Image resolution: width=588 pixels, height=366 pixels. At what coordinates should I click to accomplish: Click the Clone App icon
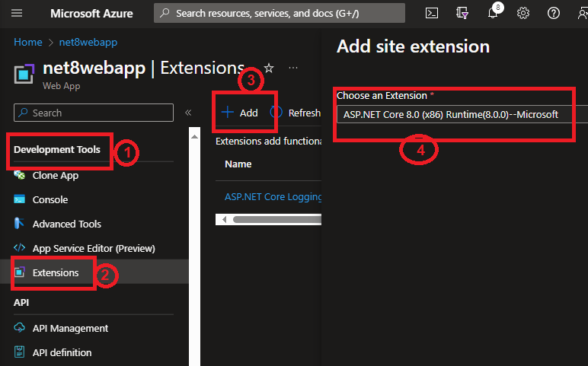(20, 175)
